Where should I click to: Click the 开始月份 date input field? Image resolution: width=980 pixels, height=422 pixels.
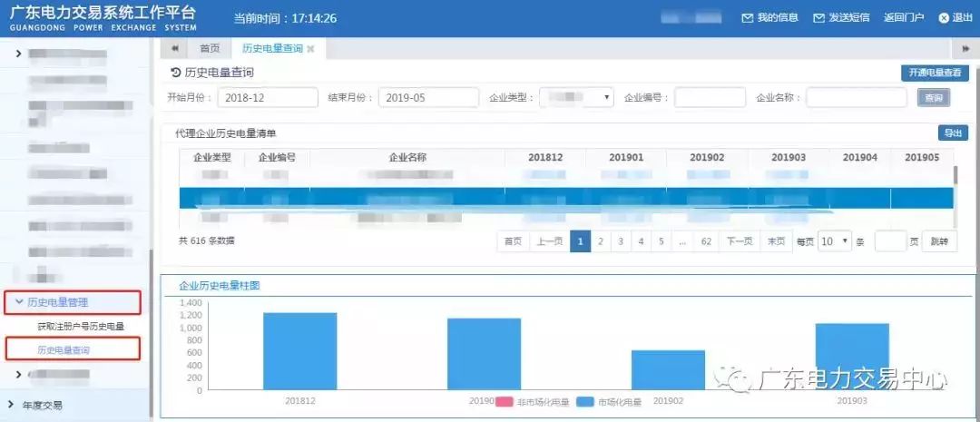(268, 98)
